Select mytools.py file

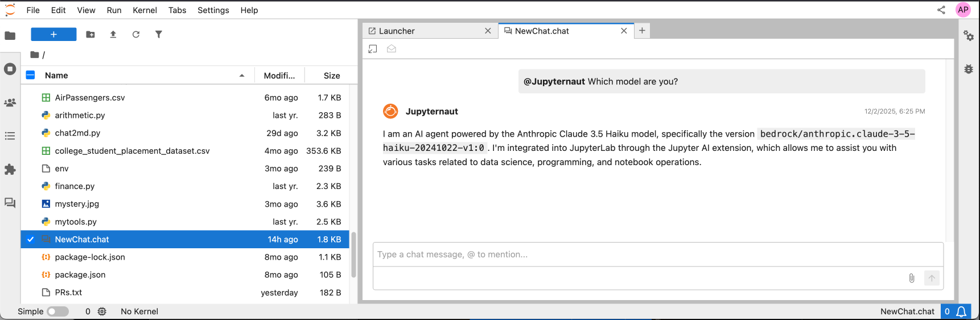click(x=185, y=221)
